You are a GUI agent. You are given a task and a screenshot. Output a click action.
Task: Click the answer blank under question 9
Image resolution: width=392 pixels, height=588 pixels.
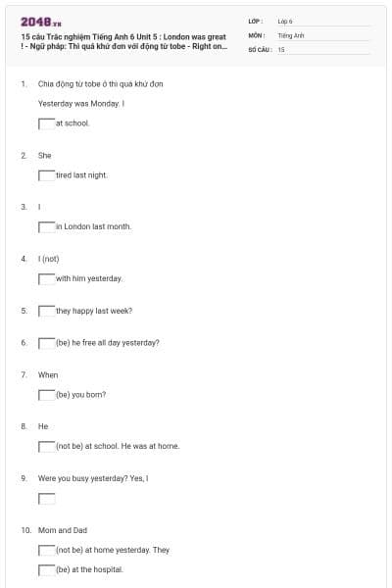47,499
